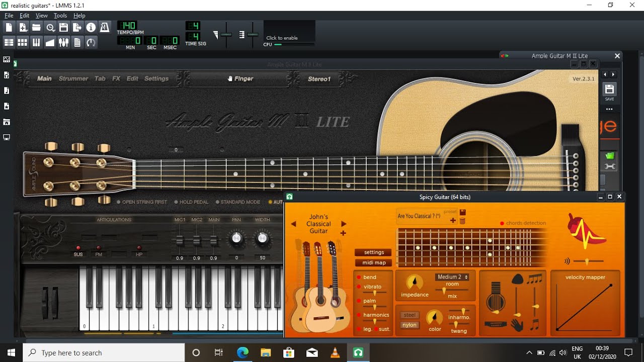Open My Presets sidebar icon
The image size is (644, 362).
(x=7, y=106)
